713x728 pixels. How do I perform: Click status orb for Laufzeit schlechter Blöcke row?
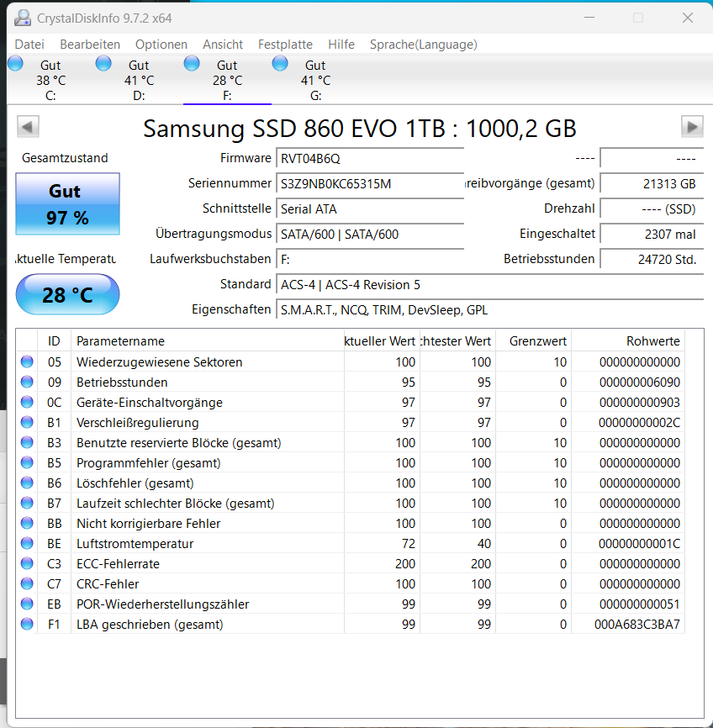pos(27,503)
